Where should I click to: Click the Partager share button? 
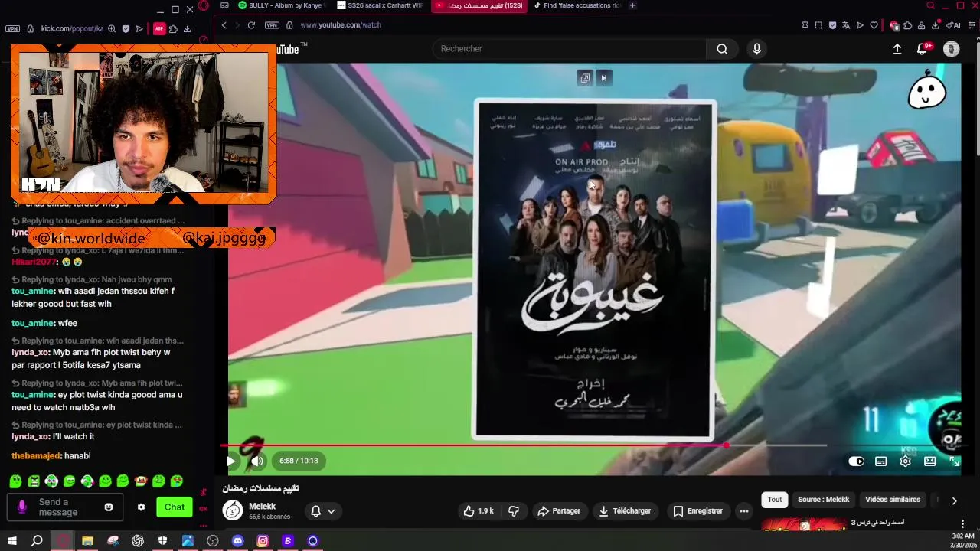[559, 511]
